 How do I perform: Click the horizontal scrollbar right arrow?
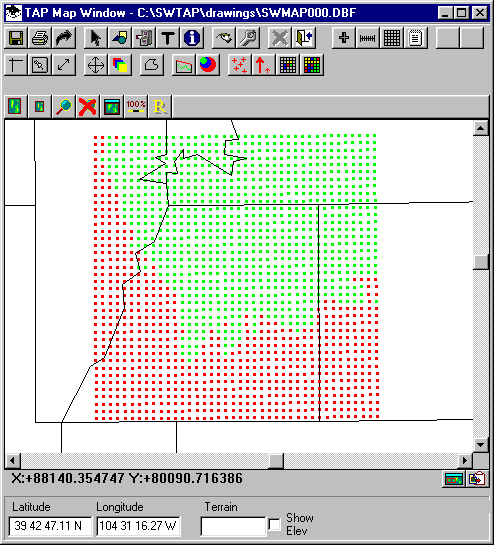pyautogui.click(x=465, y=461)
